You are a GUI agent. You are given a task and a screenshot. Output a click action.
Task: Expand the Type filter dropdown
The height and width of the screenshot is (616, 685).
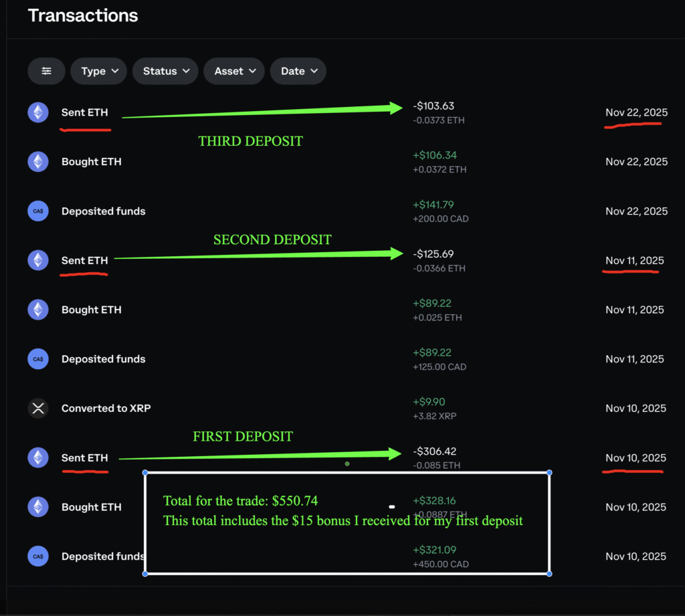99,71
